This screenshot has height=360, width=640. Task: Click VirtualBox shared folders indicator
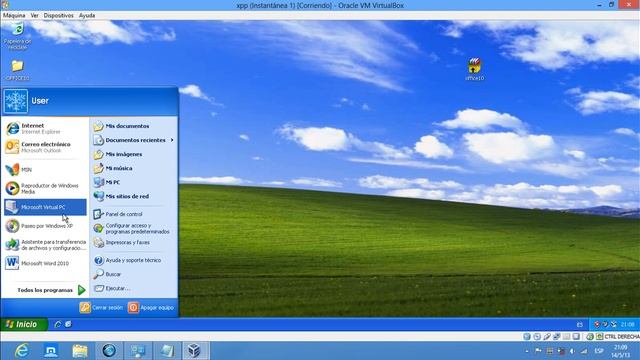coord(566,336)
